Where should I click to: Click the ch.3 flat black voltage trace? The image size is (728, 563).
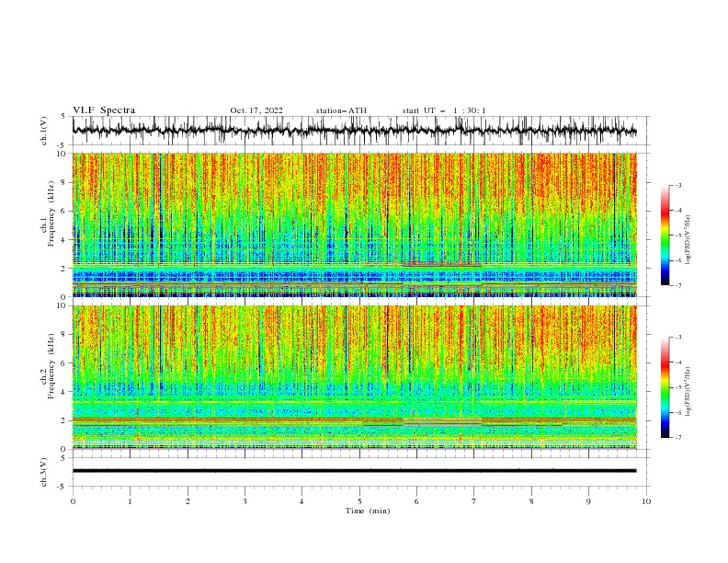[354, 471]
